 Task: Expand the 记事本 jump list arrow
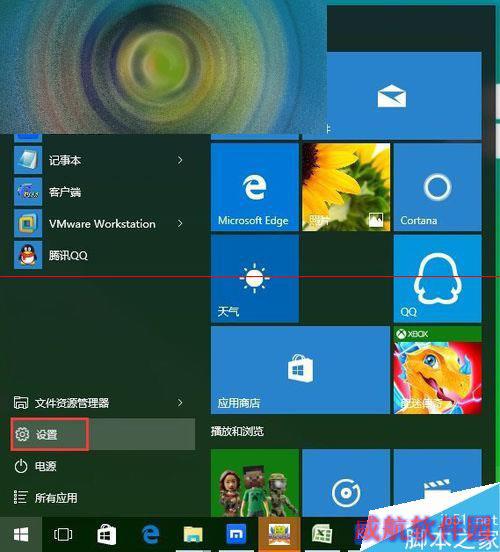point(180,160)
